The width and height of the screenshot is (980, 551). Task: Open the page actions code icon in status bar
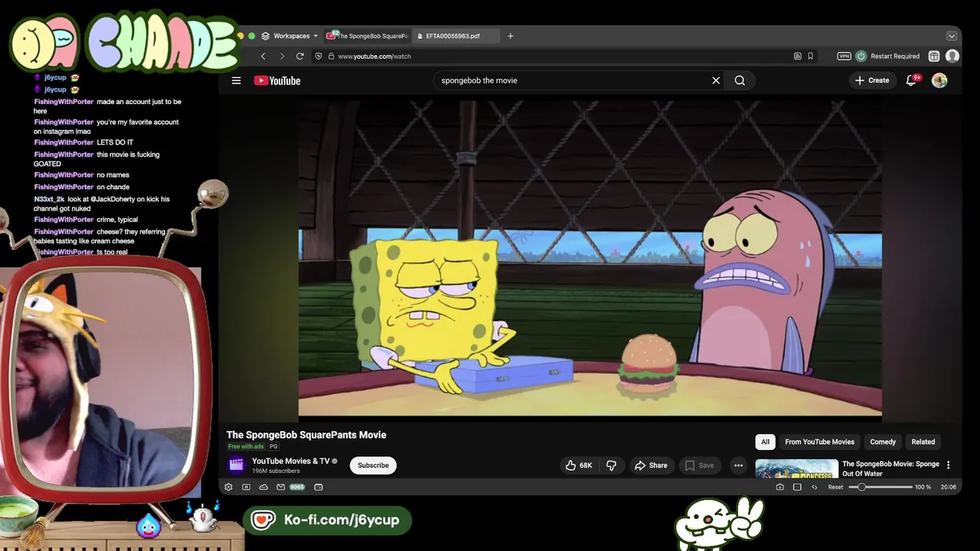pos(815,487)
